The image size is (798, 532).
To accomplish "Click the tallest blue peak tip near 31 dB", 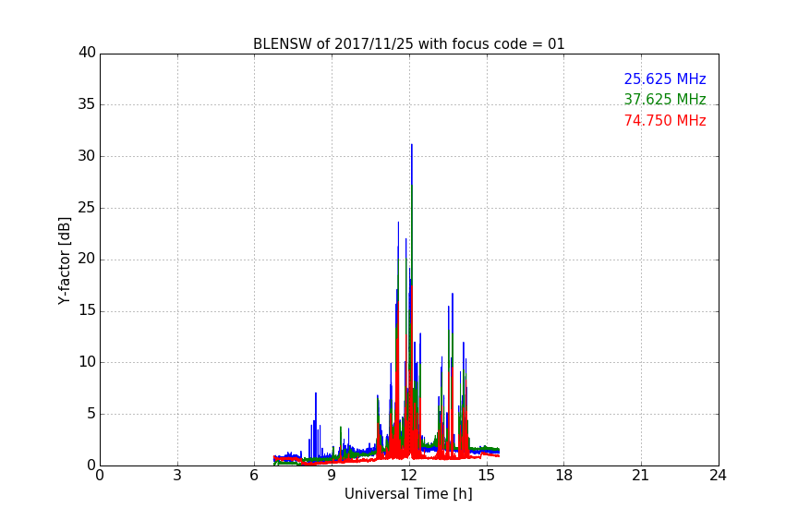I will coord(412,145).
